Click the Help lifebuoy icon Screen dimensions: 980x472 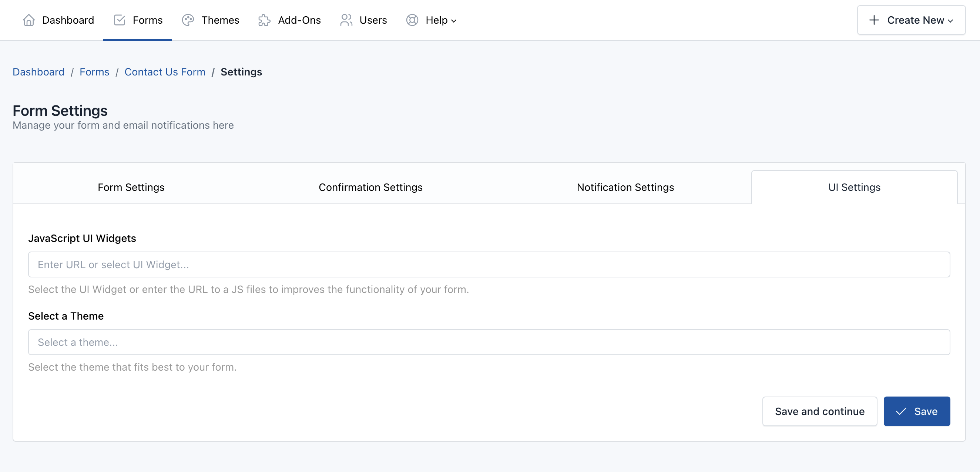pos(412,20)
